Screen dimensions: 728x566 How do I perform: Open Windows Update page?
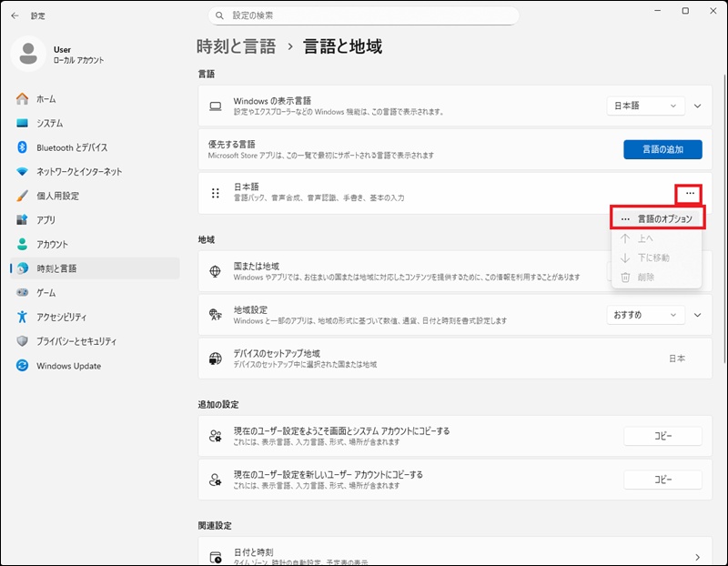coord(68,366)
